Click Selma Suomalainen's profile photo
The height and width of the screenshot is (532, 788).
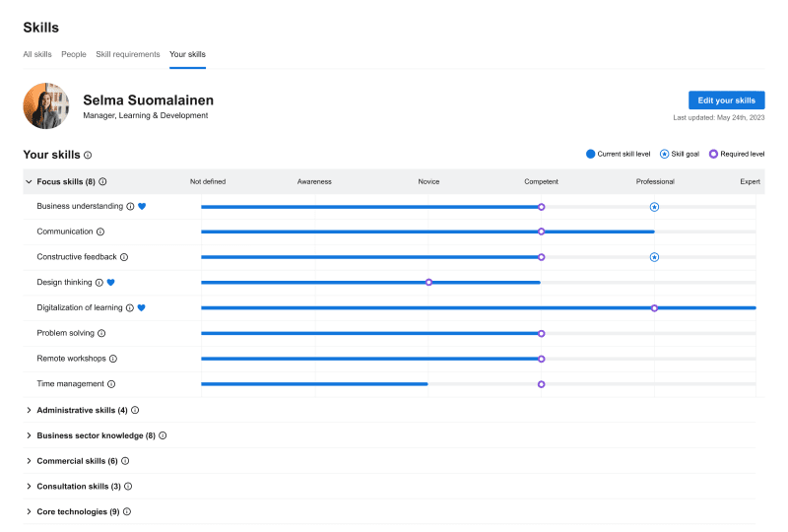point(46,105)
